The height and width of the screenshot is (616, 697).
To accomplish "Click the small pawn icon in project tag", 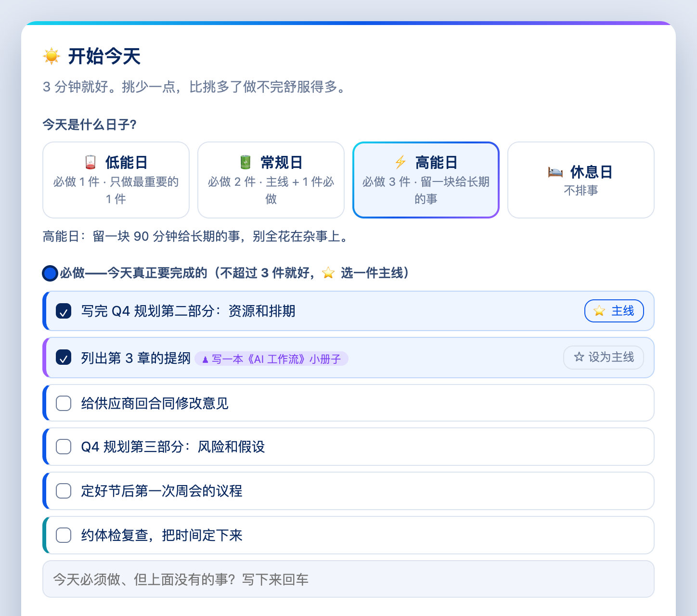I will [x=206, y=359].
